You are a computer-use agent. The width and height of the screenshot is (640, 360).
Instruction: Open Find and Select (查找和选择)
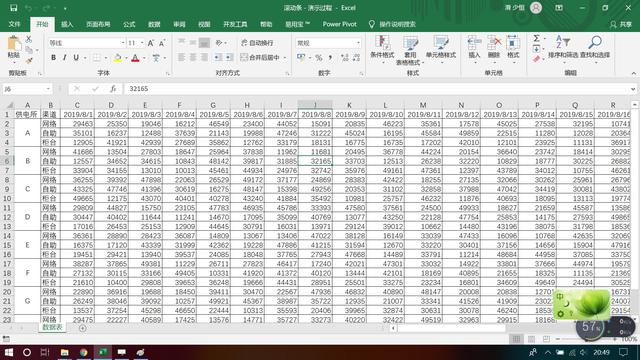pyautogui.click(x=595, y=48)
